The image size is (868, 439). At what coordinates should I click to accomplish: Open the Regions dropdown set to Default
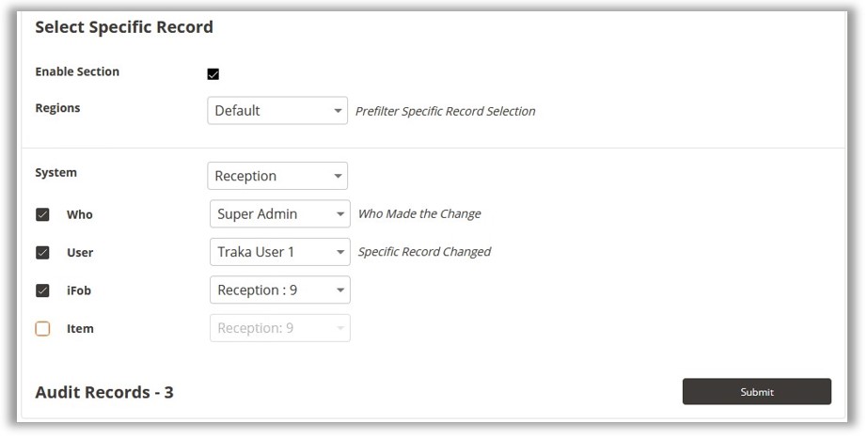pyautogui.click(x=276, y=111)
